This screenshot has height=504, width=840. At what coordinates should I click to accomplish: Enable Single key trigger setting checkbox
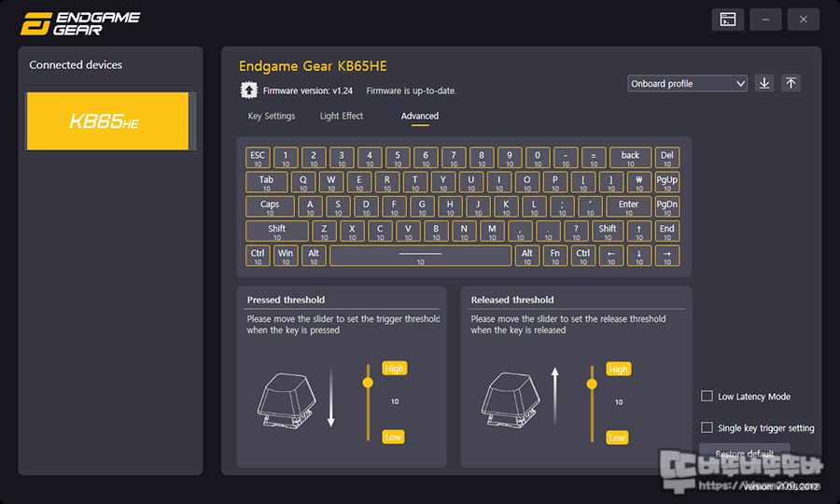707,427
